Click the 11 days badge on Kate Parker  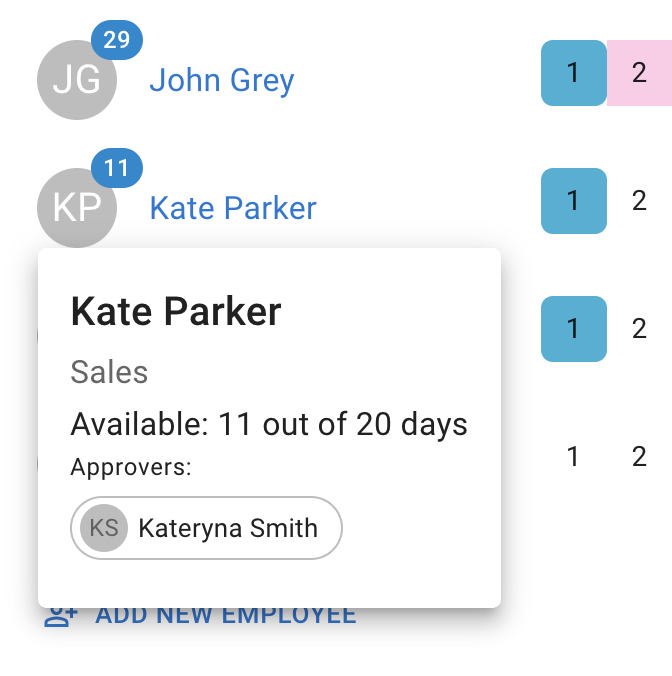[117, 168]
